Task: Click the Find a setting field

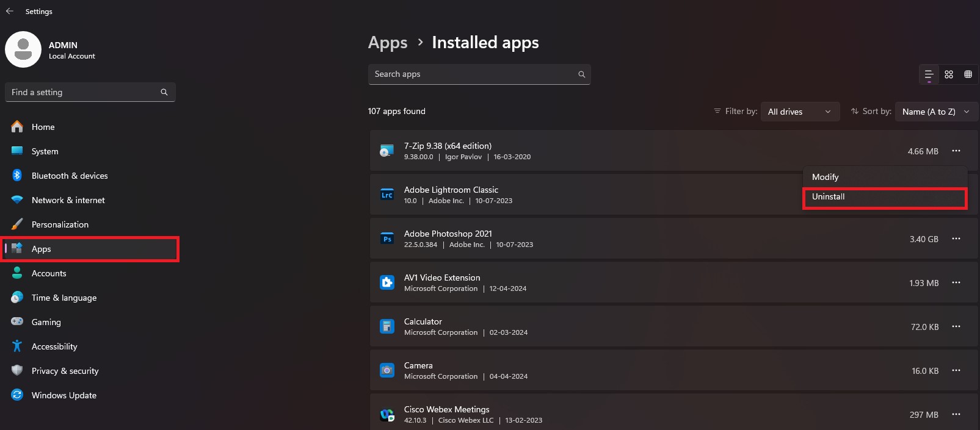Action: (90, 92)
